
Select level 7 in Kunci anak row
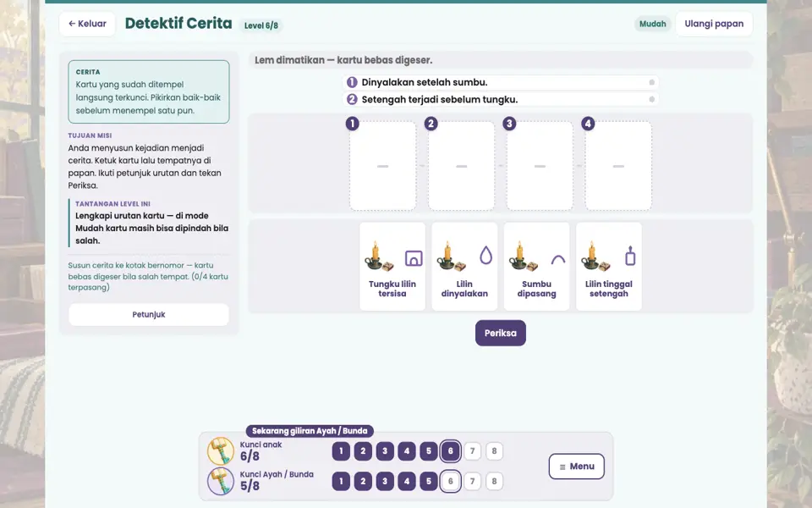472,451
